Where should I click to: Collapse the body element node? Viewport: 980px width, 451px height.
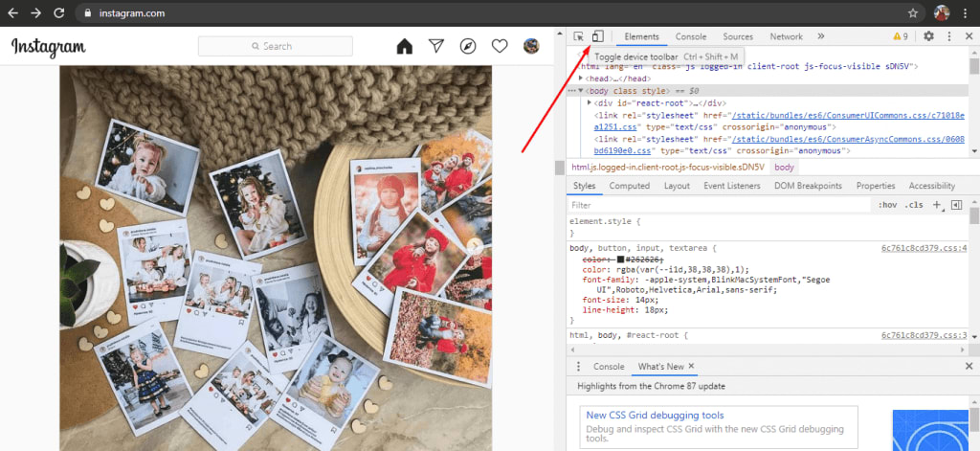581,91
